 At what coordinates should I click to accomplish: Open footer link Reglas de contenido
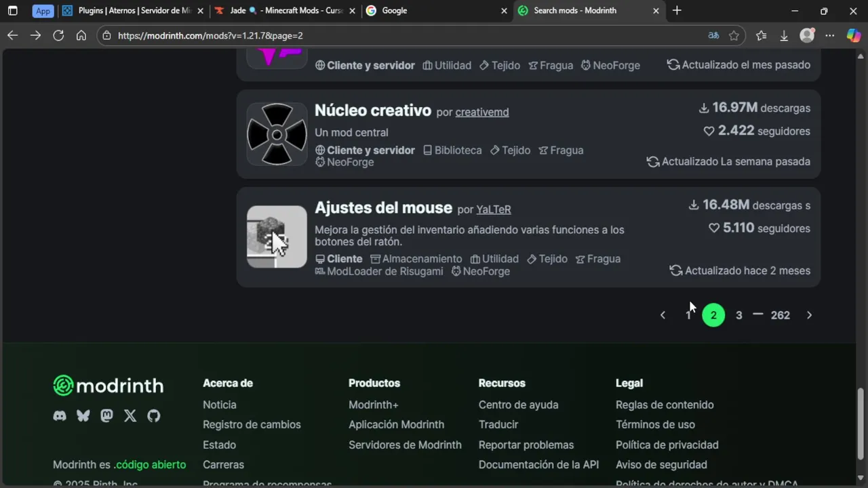click(665, 405)
